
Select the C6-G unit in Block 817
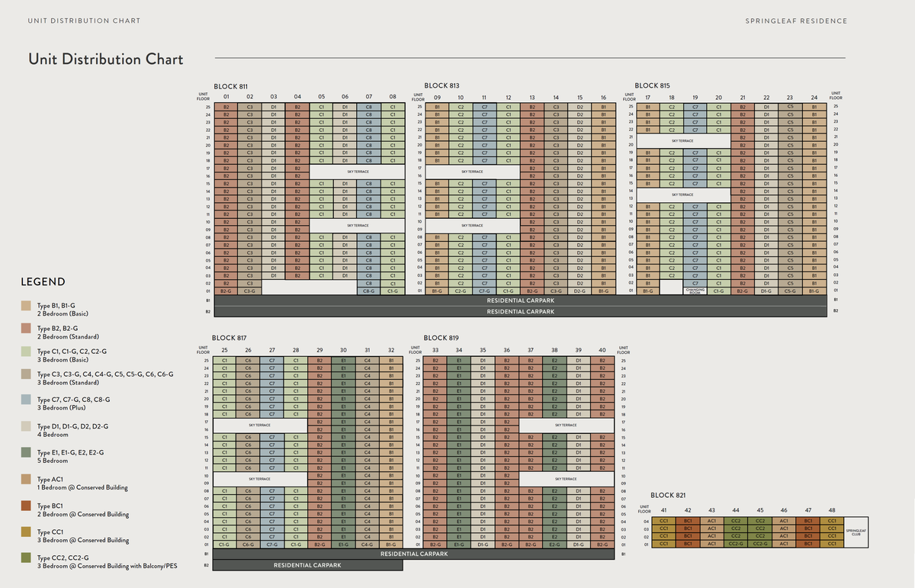click(249, 545)
